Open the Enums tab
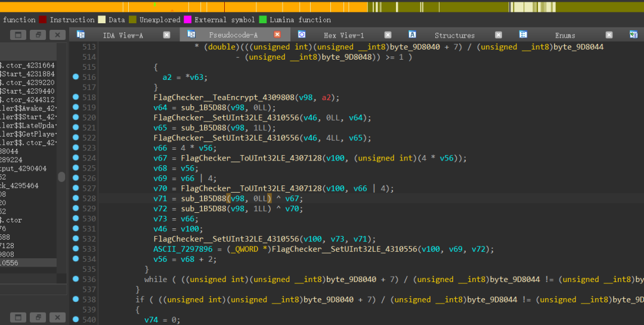This screenshot has width=644, height=325. tap(565, 35)
